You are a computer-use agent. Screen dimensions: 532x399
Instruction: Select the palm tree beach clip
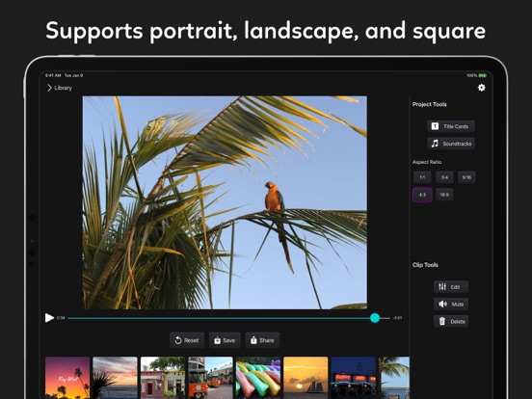pyautogui.click(x=394, y=377)
